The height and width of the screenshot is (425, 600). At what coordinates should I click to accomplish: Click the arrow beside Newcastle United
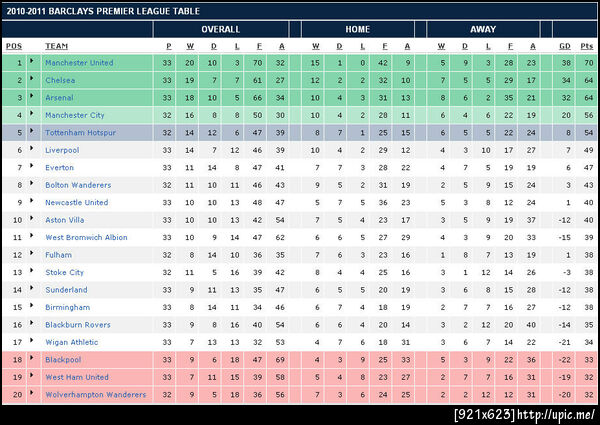click(32, 203)
